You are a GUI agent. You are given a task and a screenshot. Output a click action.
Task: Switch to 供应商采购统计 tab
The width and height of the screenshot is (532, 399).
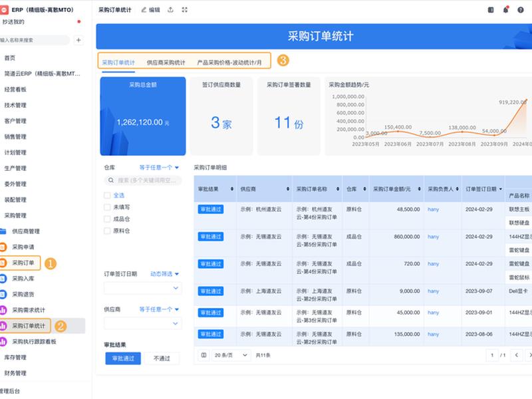(x=166, y=63)
